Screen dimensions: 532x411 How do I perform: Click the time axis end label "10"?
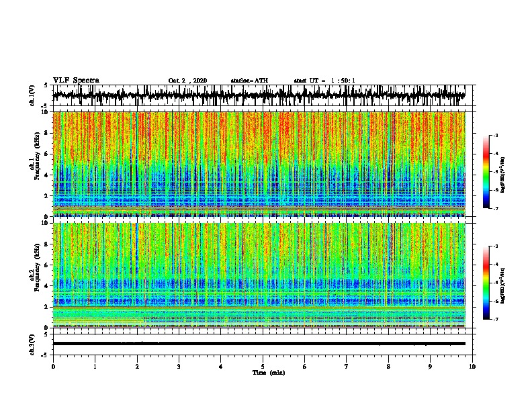click(472, 367)
